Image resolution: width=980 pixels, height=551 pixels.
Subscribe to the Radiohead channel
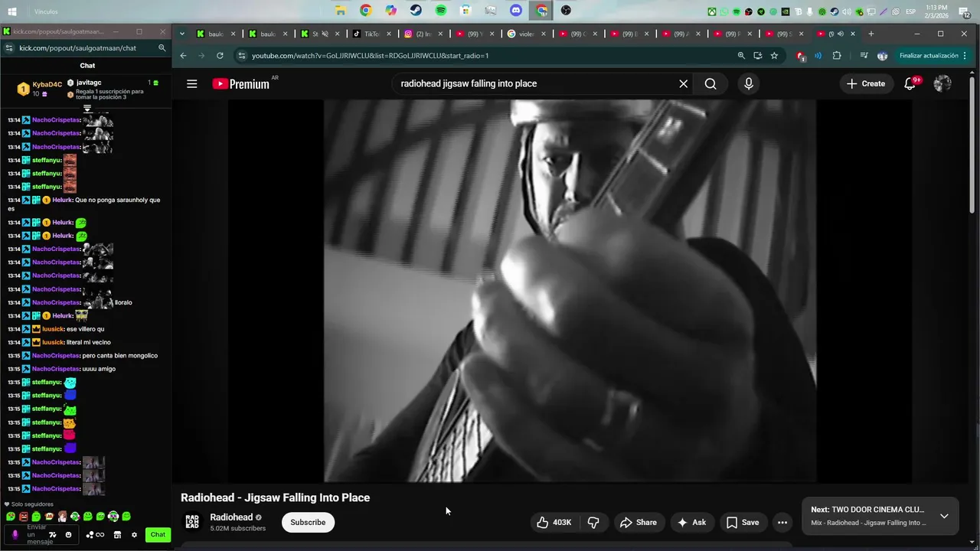coord(308,523)
